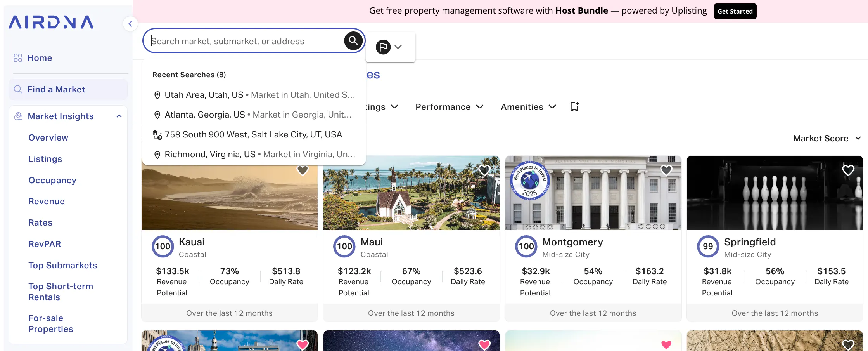Viewport: 868px width, 351px height.
Task: Open Listings under Market Insights
Action: coord(45,159)
